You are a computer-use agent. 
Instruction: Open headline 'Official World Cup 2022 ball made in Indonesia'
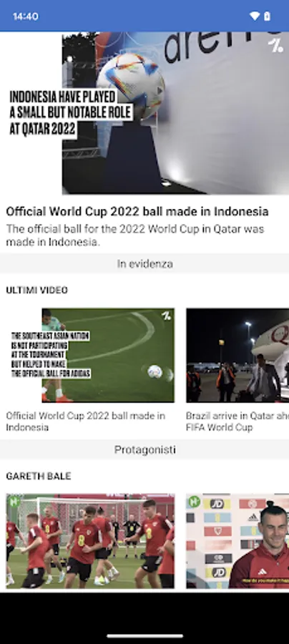coord(137,212)
